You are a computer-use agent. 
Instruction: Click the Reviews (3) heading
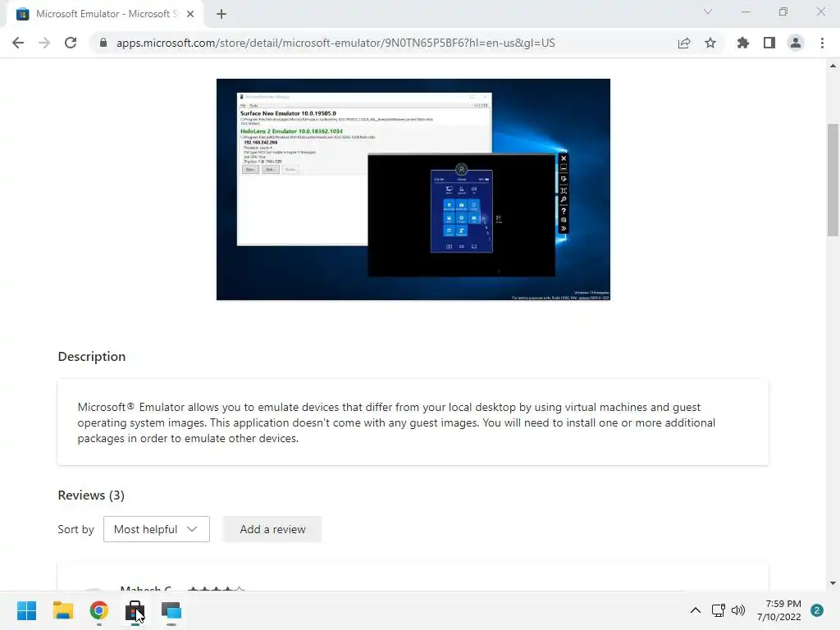point(91,495)
